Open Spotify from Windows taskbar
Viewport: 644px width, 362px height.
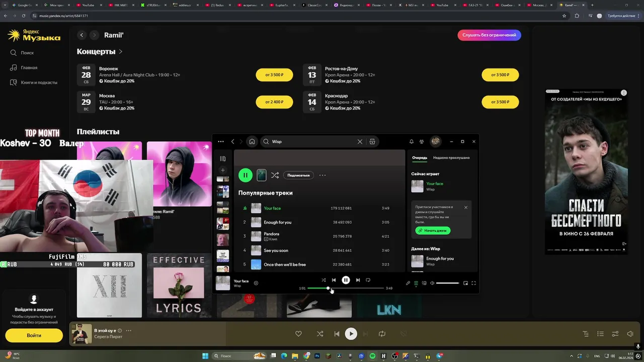tap(372, 356)
